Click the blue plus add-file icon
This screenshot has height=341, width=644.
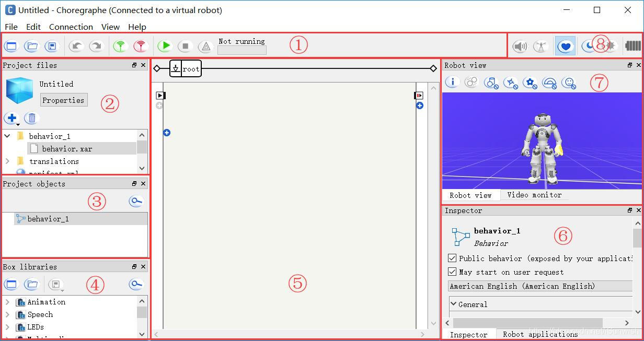[11, 118]
